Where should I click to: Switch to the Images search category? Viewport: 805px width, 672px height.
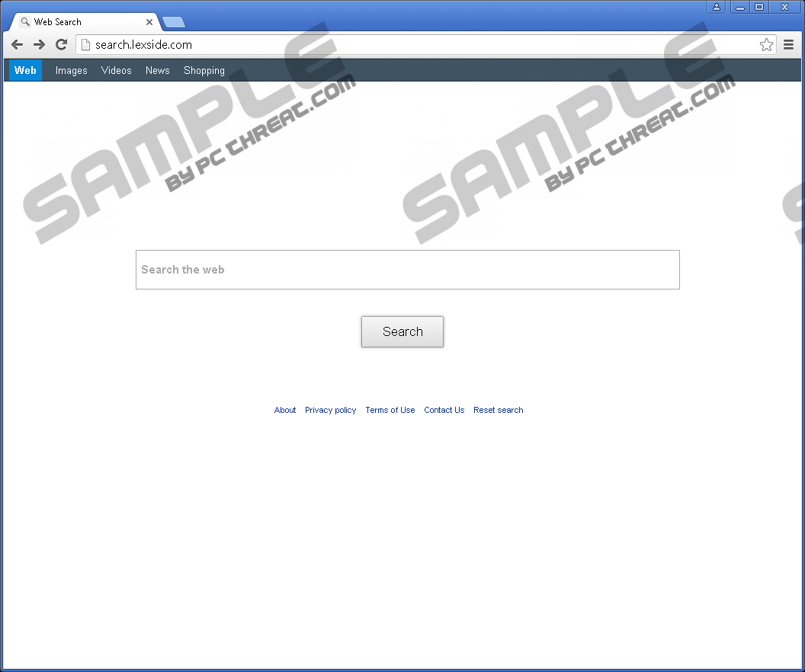tap(71, 70)
